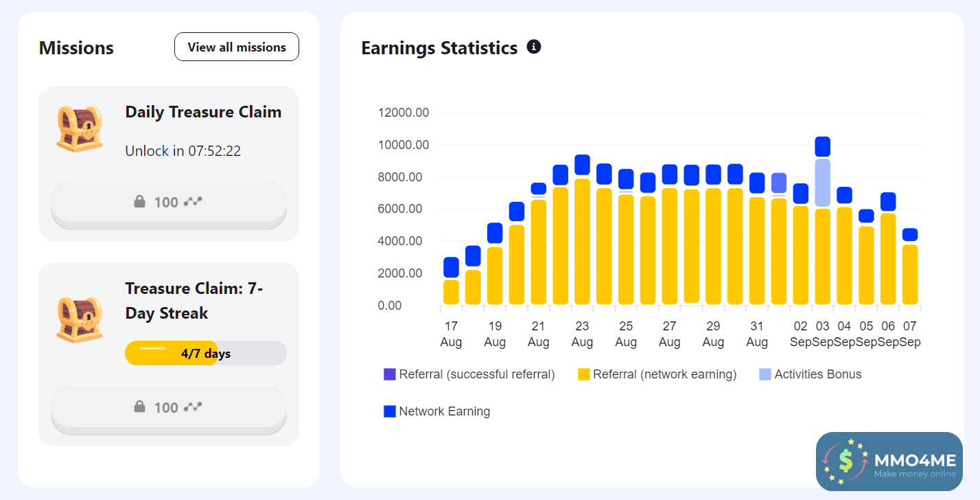The height and width of the screenshot is (500, 980).
Task: Click the points graph icon in the 7-Day Streak button
Action: [193, 407]
